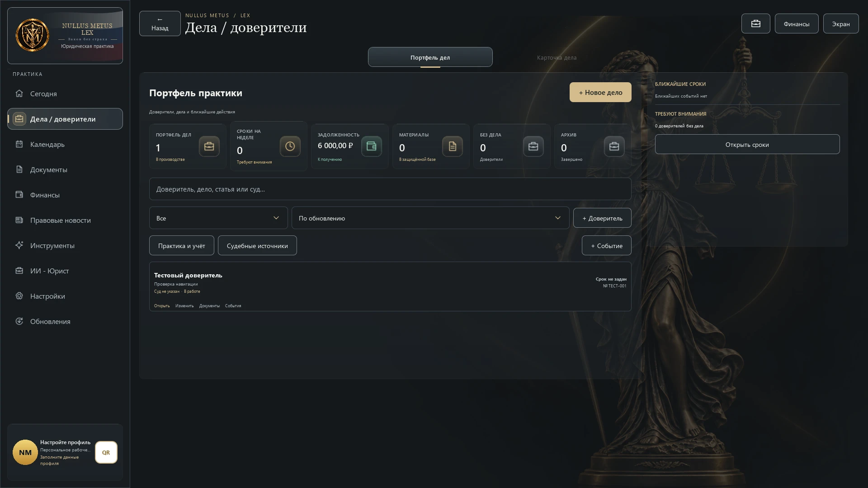
Task: Expand the По обновлению sort dropdown
Action: pyautogui.click(x=430, y=218)
